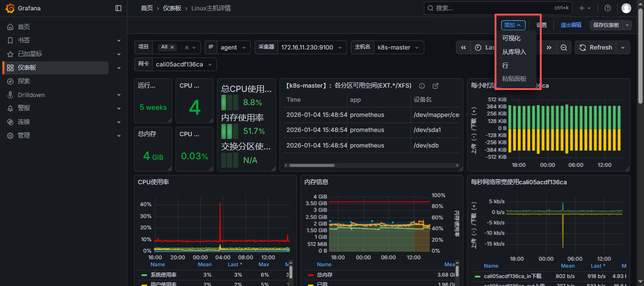This screenshot has height=286, width=644.
Task: Click the Drilldown icon in sidebar
Action: [x=10, y=95]
